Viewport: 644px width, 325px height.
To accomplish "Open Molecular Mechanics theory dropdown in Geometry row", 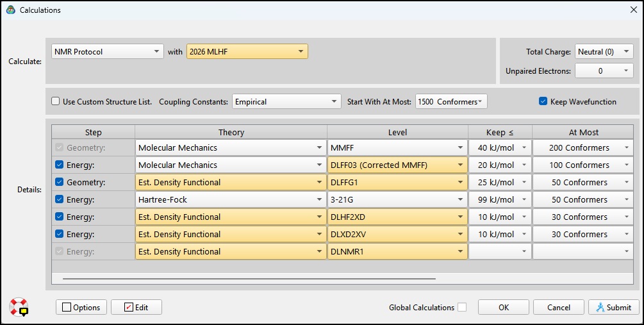I will point(231,147).
